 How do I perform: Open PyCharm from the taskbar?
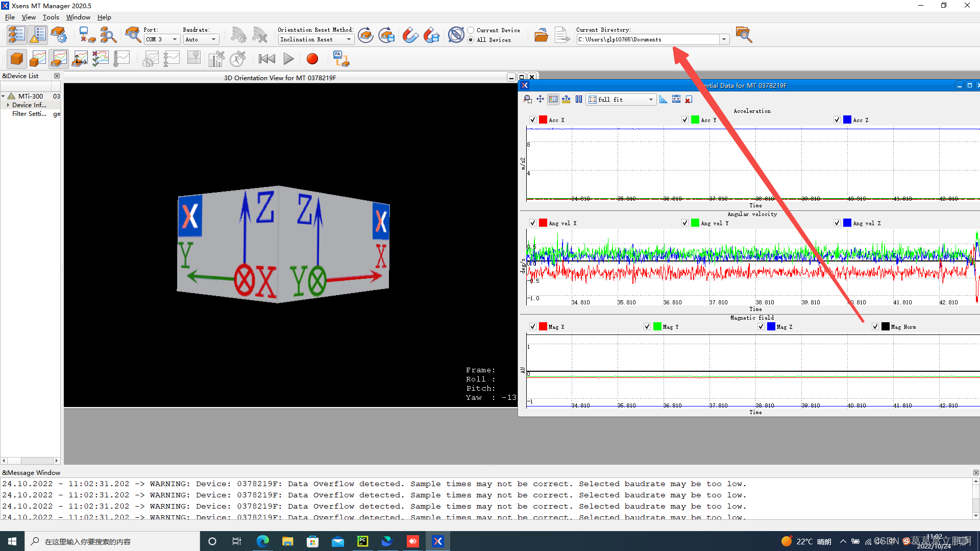pyautogui.click(x=363, y=541)
